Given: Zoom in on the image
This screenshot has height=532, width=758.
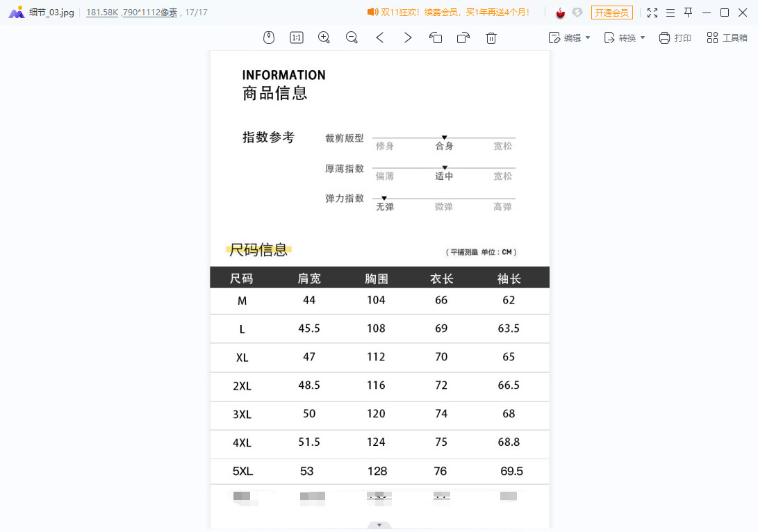Looking at the screenshot, I should (x=324, y=38).
